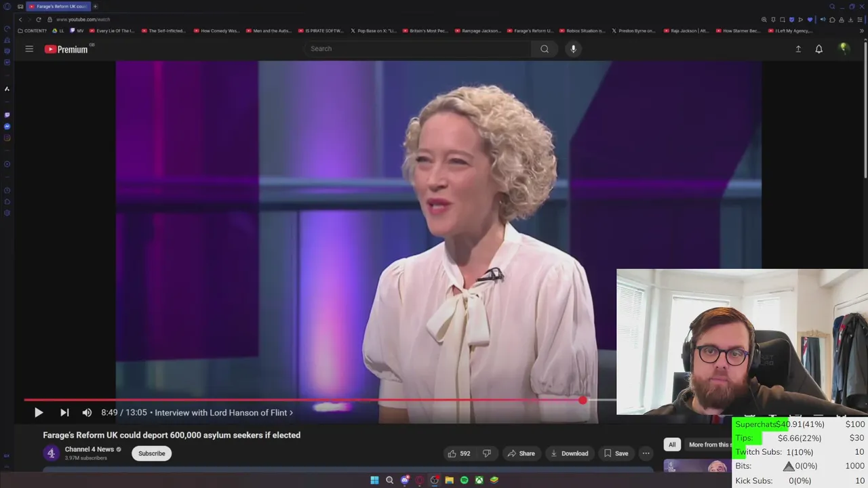Open "Raja Jackson | Aft..." bookmark

click(x=686, y=30)
